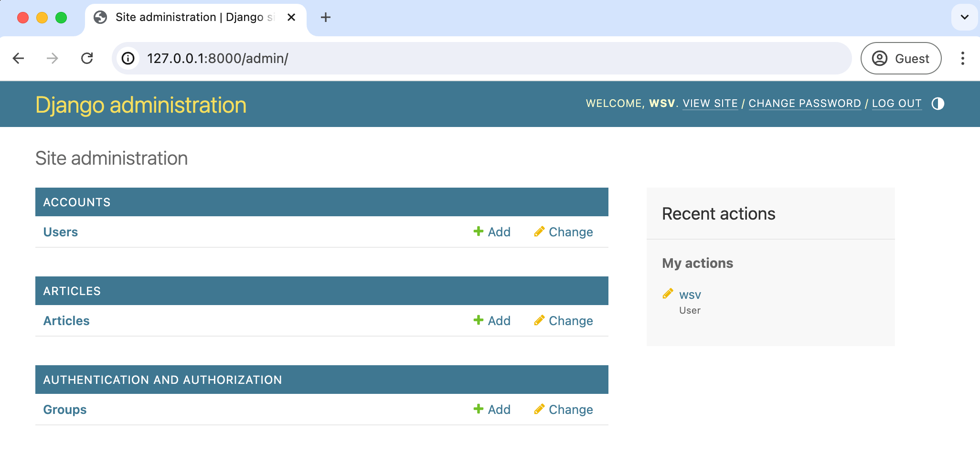View site information icon in address bar
The image size is (980, 465).
128,58
